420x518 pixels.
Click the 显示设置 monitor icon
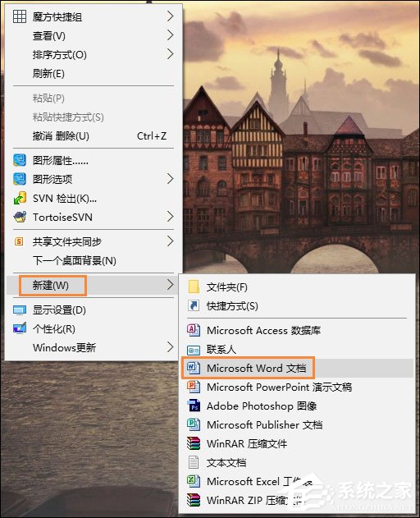point(20,309)
